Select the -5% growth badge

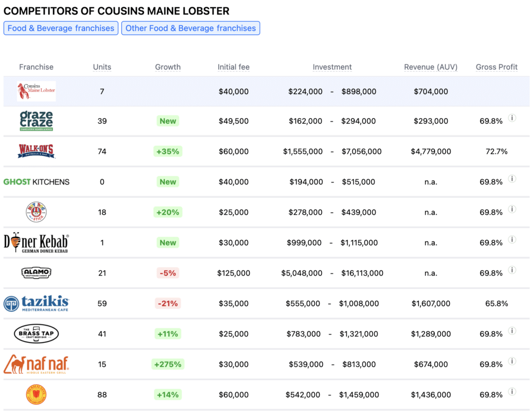(x=168, y=273)
